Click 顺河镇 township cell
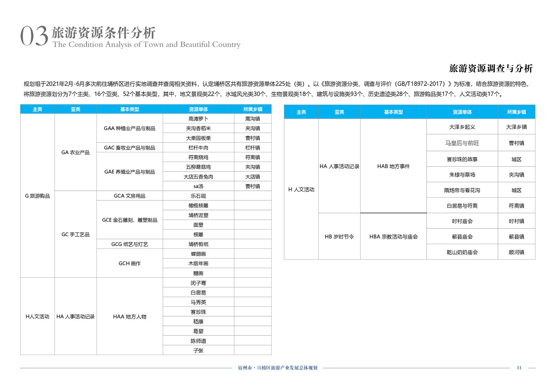Screen dimensions: 555x392 517,252
